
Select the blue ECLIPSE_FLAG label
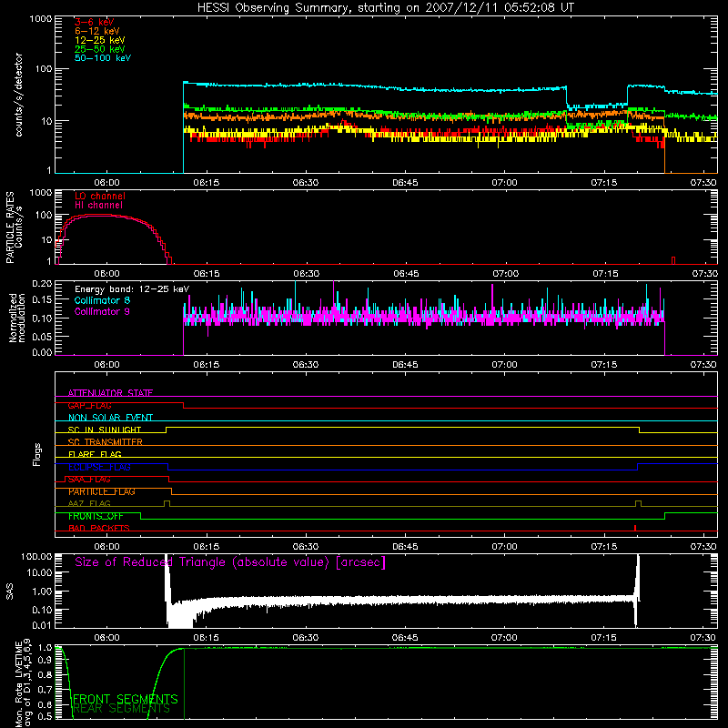[x=99, y=467]
